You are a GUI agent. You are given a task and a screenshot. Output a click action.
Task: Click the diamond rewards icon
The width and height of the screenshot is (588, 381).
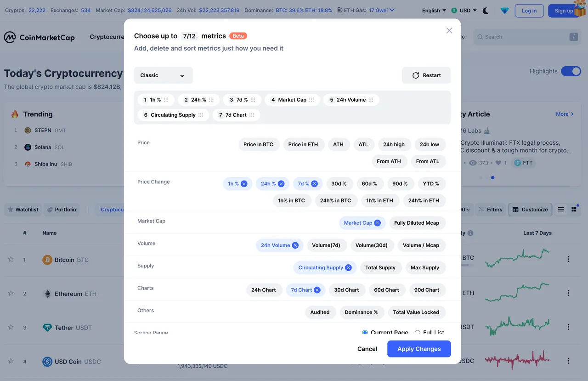[504, 11]
